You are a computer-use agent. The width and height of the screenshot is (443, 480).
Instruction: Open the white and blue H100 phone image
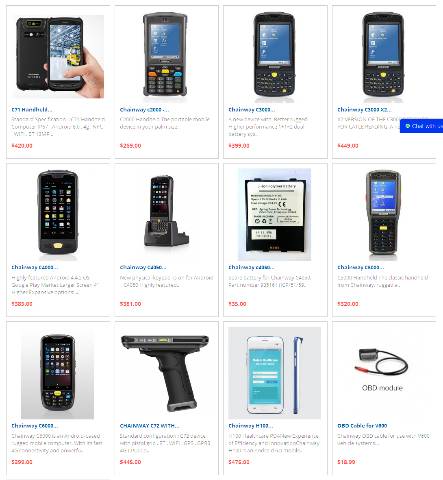(x=274, y=373)
